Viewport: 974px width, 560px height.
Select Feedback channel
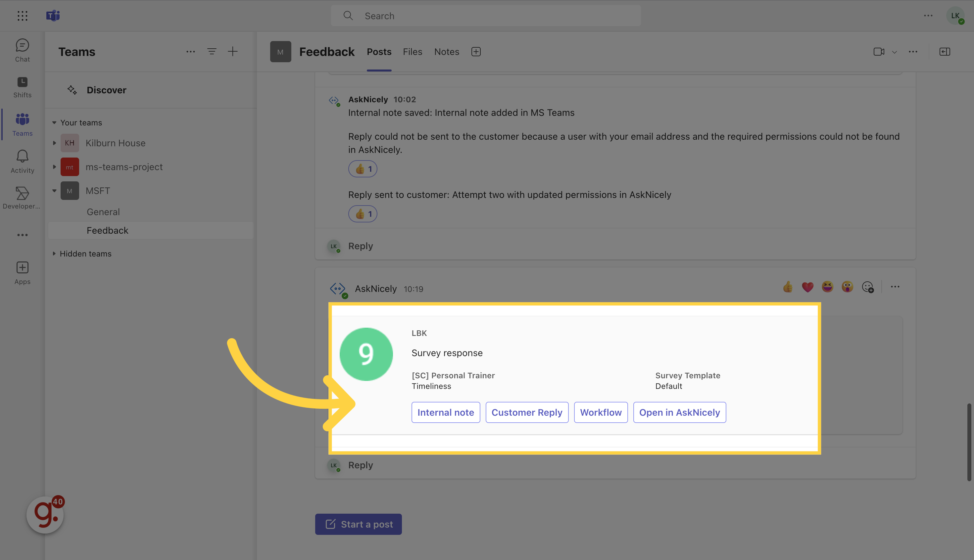151,230
